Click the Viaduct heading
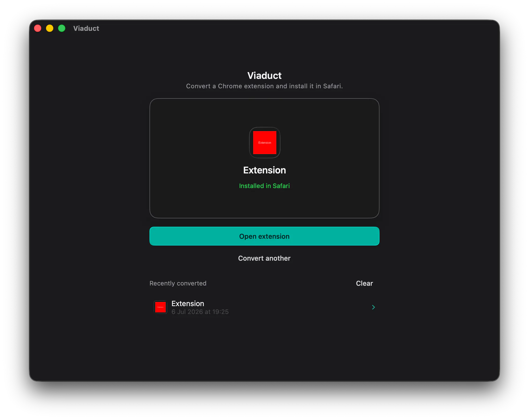 (x=264, y=75)
